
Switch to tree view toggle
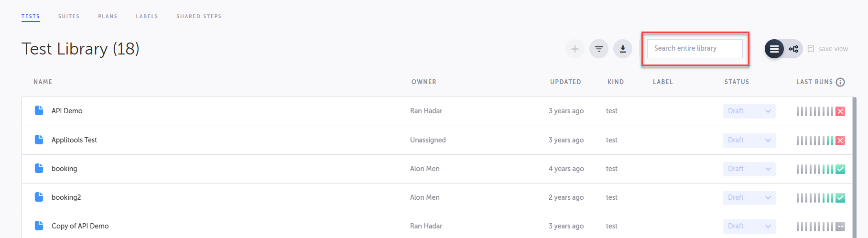pyautogui.click(x=793, y=49)
